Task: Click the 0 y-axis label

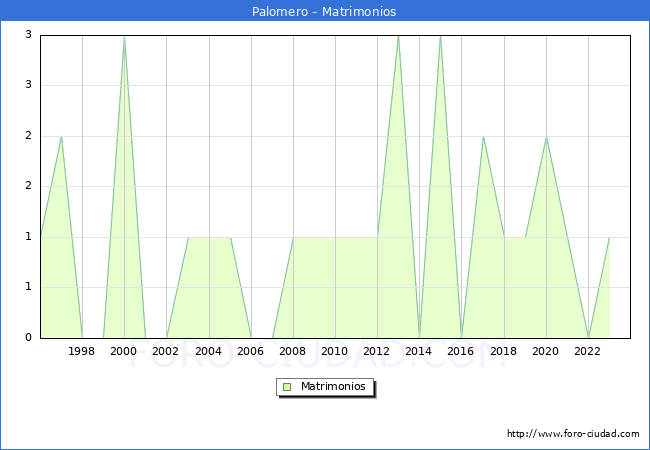Action: [28, 337]
